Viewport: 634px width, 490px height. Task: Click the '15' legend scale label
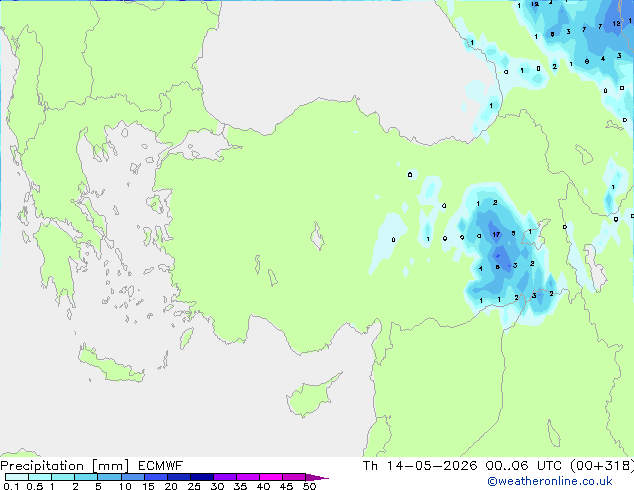(148, 486)
